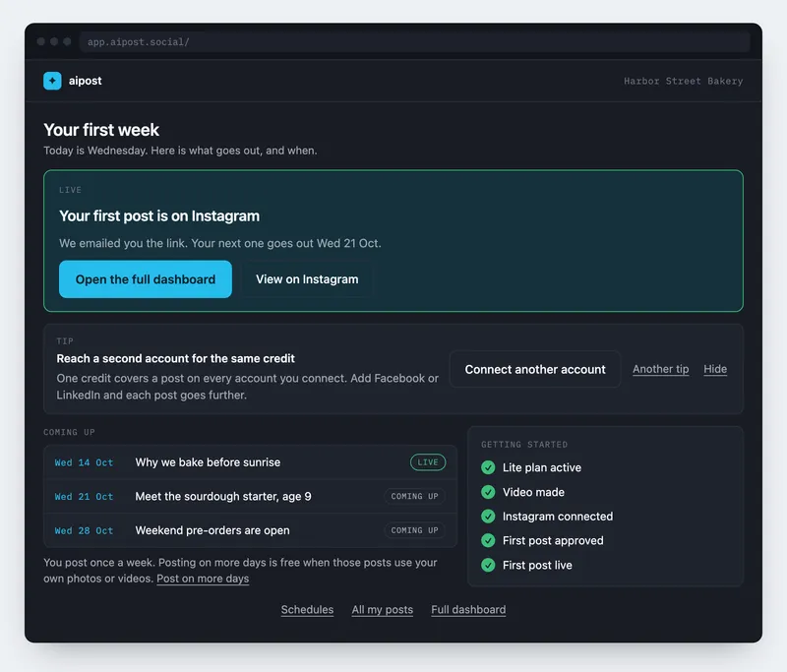787x672 pixels.
Task: Click the aipost logo icon
Action: tap(52, 81)
